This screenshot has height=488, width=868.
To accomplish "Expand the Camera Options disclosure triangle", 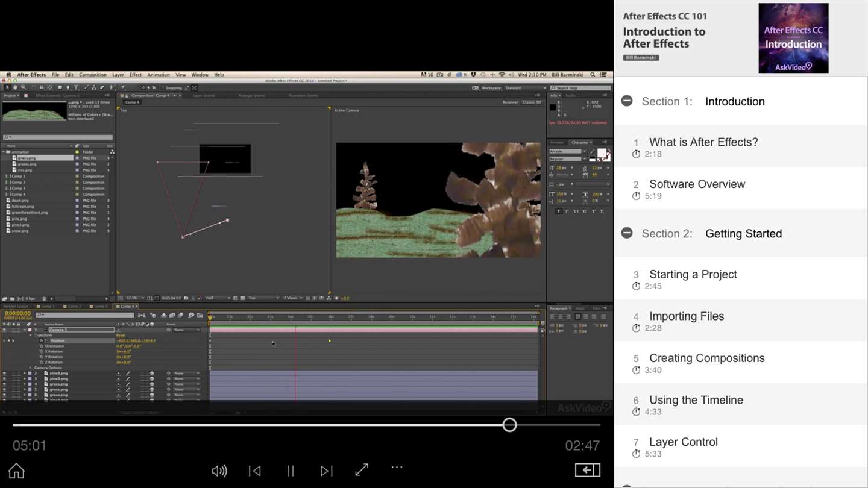I will pyautogui.click(x=30, y=368).
